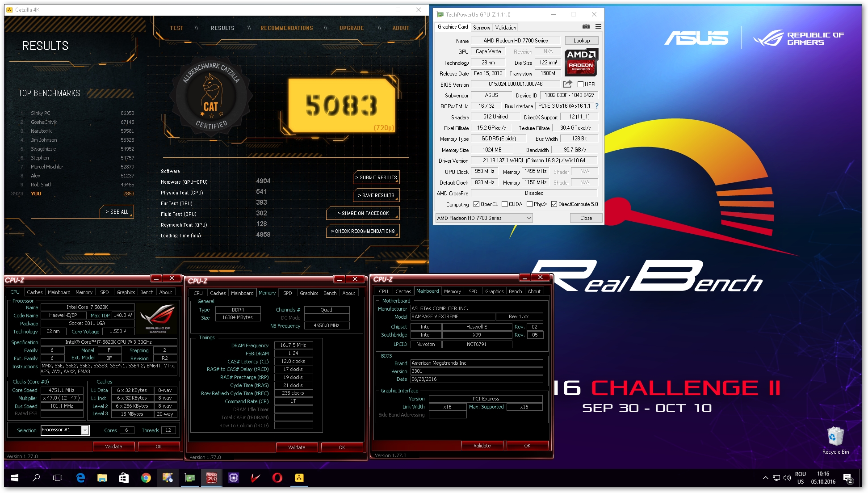Click the Check Recommendations button
The image size is (868, 493).
[x=363, y=231]
